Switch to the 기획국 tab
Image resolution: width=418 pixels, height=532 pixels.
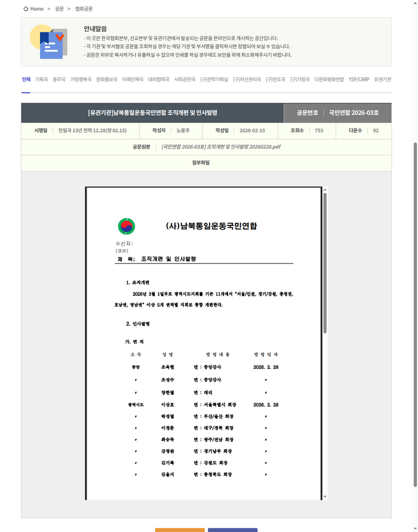pyautogui.click(x=41, y=80)
